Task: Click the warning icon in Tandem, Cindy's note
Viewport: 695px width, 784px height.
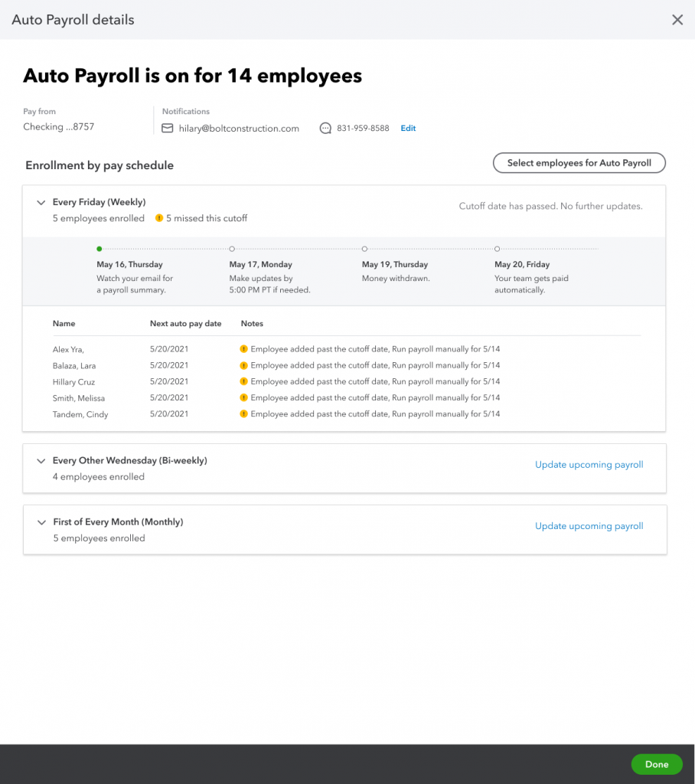Action: pos(243,414)
